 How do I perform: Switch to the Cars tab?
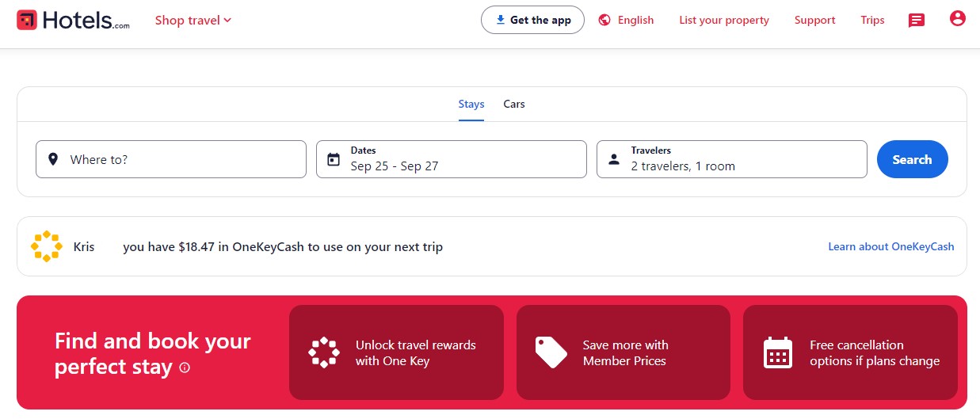pyautogui.click(x=514, y=104)
